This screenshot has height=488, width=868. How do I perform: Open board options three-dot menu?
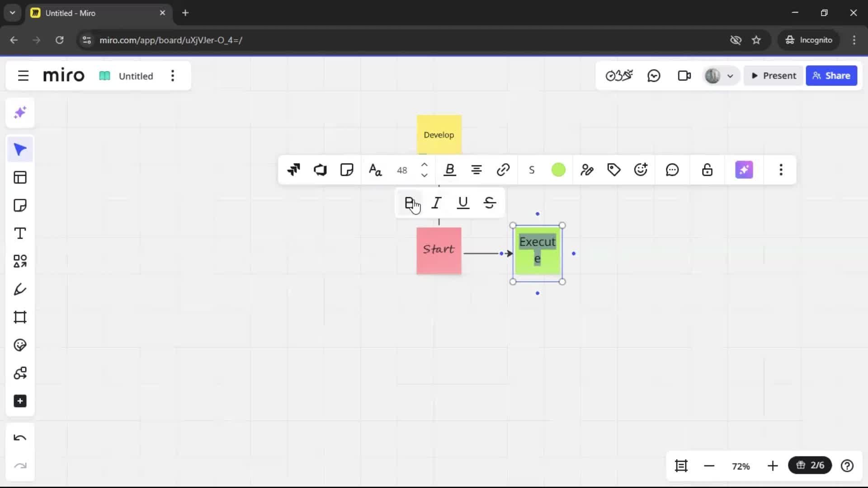point(173,76)
